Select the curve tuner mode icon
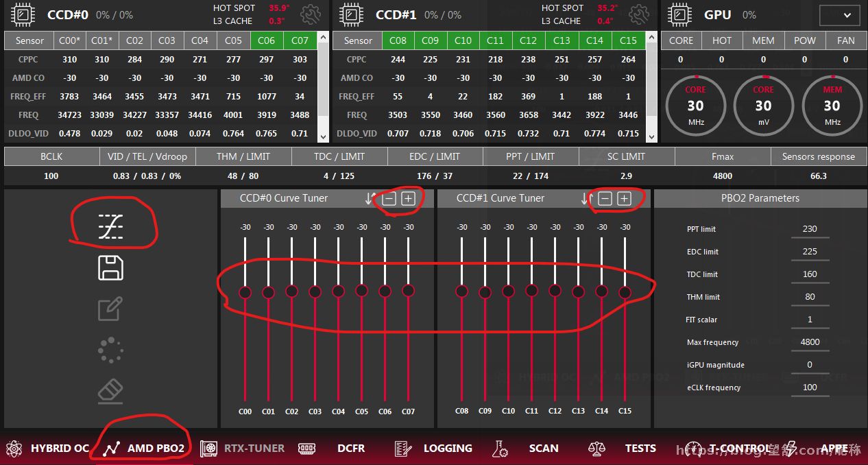The width and height of the screenshot is (868, 465). coord(110,226)
